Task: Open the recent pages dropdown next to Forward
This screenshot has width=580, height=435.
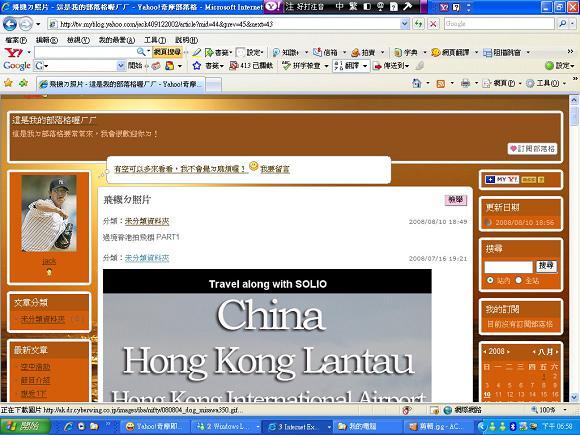Action: (x=38, y=24)
